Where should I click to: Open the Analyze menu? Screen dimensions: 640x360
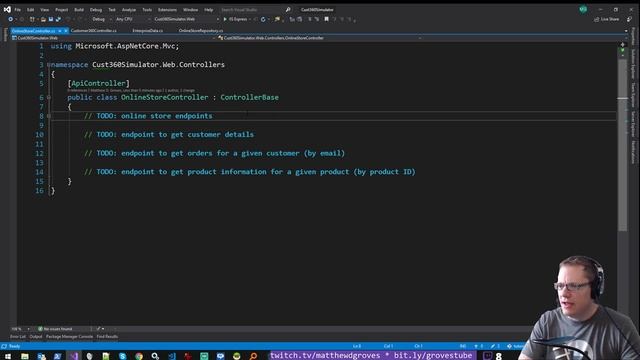(129, 9)
